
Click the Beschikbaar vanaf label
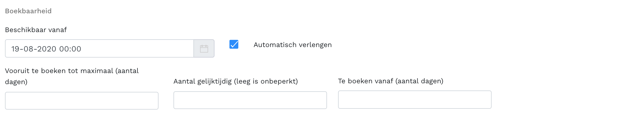click(x=36, y=30)
